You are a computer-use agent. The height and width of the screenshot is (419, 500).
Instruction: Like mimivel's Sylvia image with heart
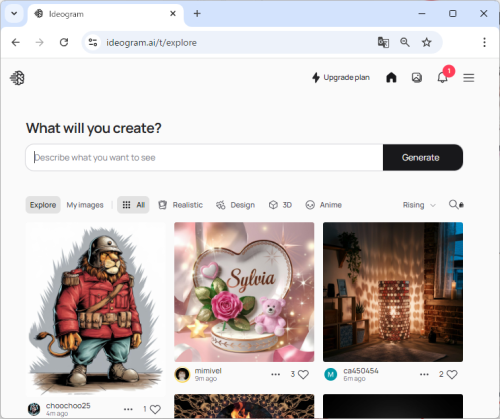[303, 374]
